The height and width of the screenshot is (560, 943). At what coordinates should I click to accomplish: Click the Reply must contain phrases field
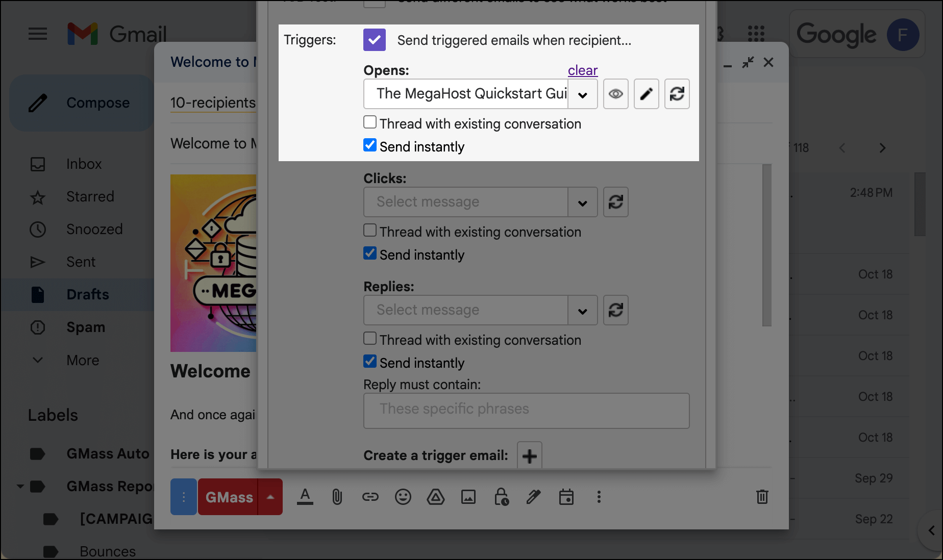527,411
